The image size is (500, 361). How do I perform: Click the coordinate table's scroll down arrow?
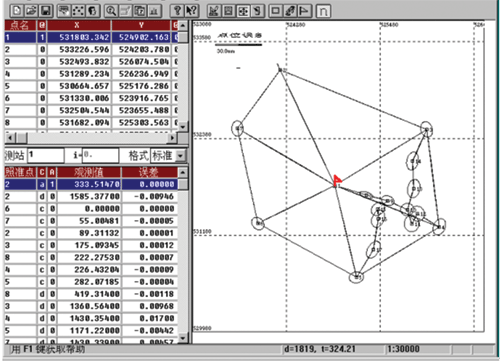(182, 127)
